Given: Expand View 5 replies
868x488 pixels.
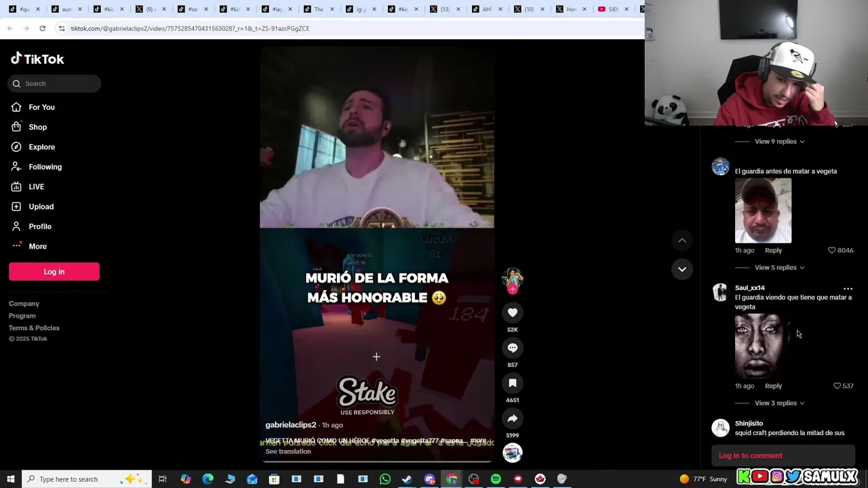Looking at the screenshot, I should click(x=779, y=268).
